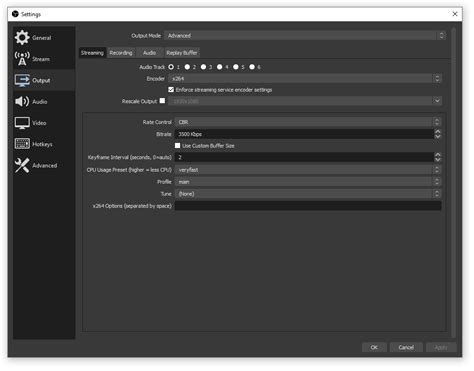Screen dimensions: 474x371
Task: Click the Keyframe Interval stepper arrows
Action: [x=438, y=157]
